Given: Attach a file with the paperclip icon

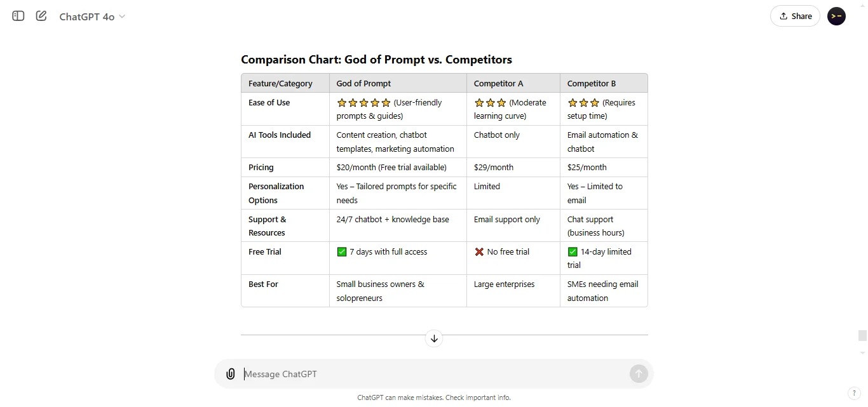Looking at the screenshot, I should point(230,373).
